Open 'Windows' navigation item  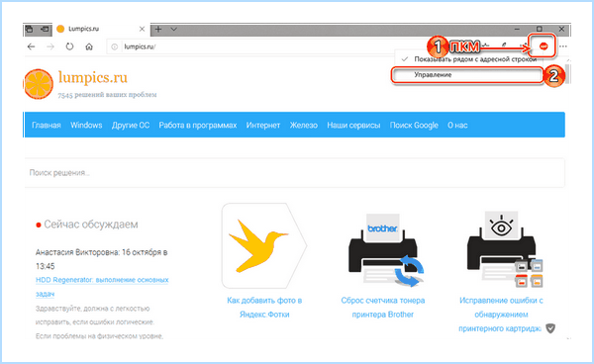[86, 126]
